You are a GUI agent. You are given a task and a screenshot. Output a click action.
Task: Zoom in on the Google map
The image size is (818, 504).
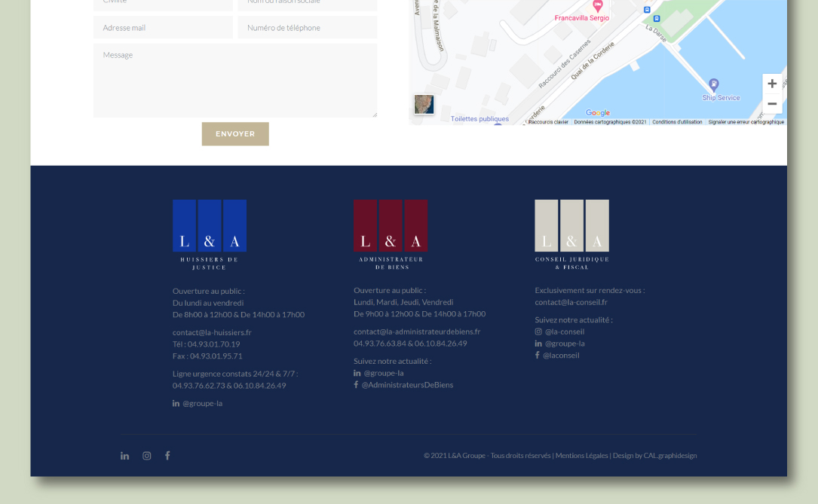(x=772, y=84)
